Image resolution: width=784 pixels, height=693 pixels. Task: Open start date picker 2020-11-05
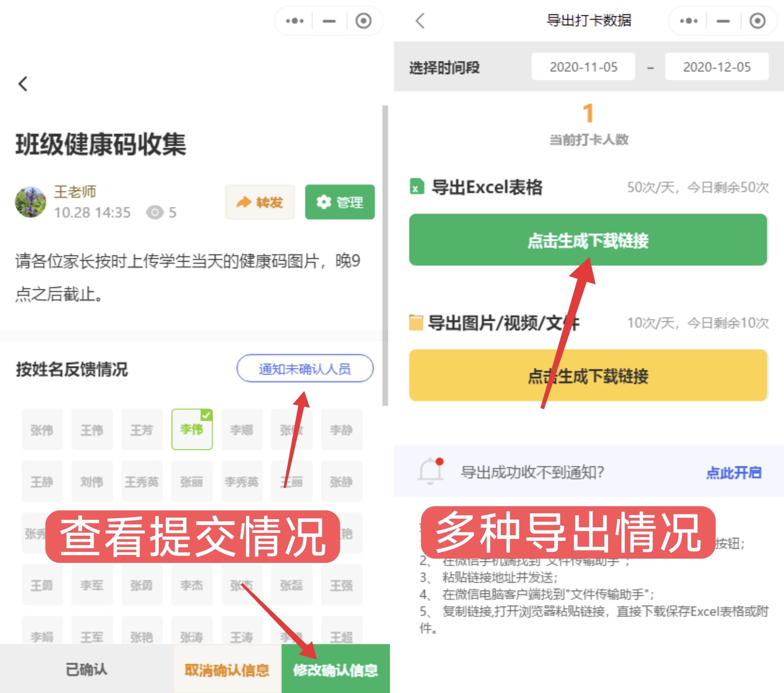coord(583,67)
